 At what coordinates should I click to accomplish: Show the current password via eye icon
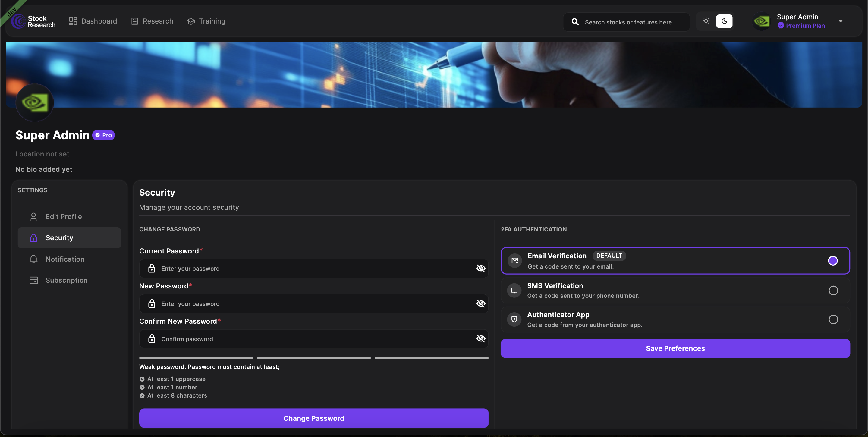click(480, 269)
